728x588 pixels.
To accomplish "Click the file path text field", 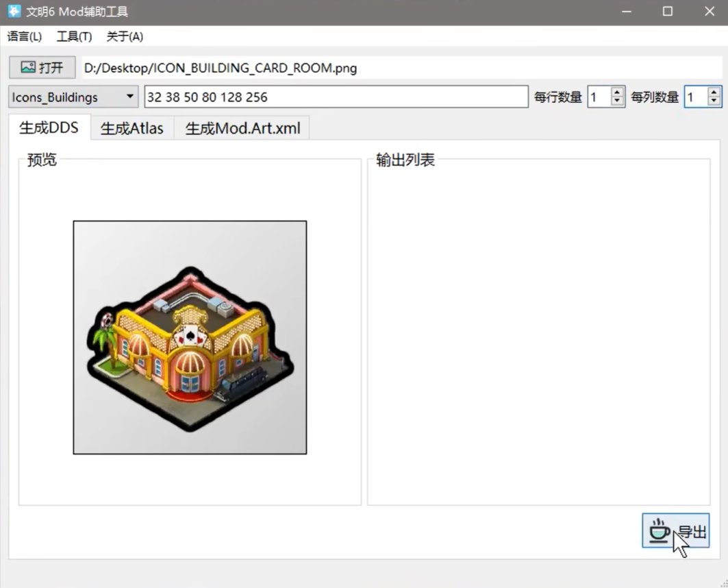I will (401, 68).
